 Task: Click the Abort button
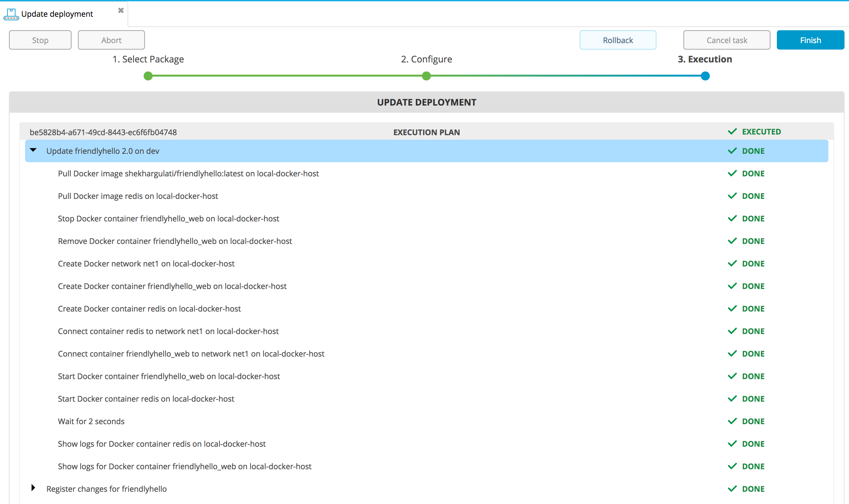coord(111,40)
